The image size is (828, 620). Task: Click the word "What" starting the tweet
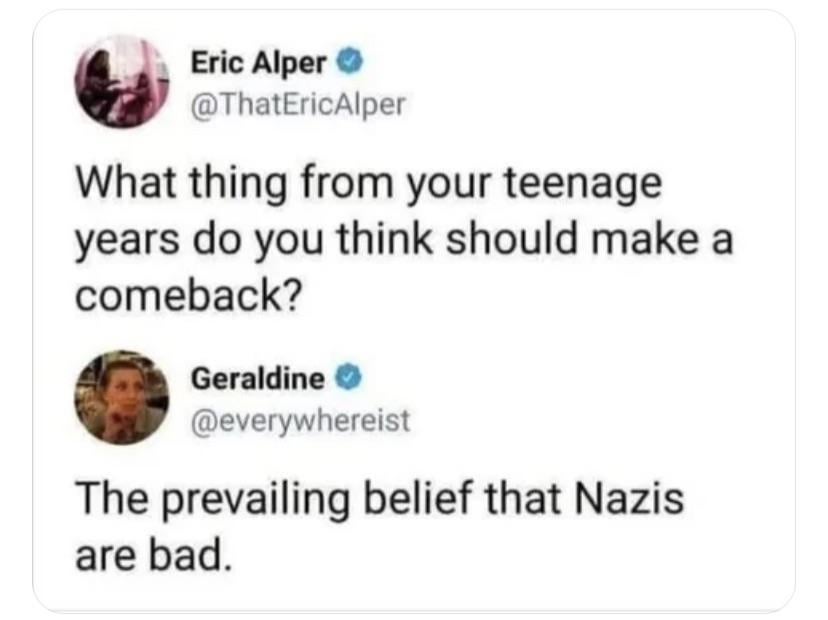point(126,182)
